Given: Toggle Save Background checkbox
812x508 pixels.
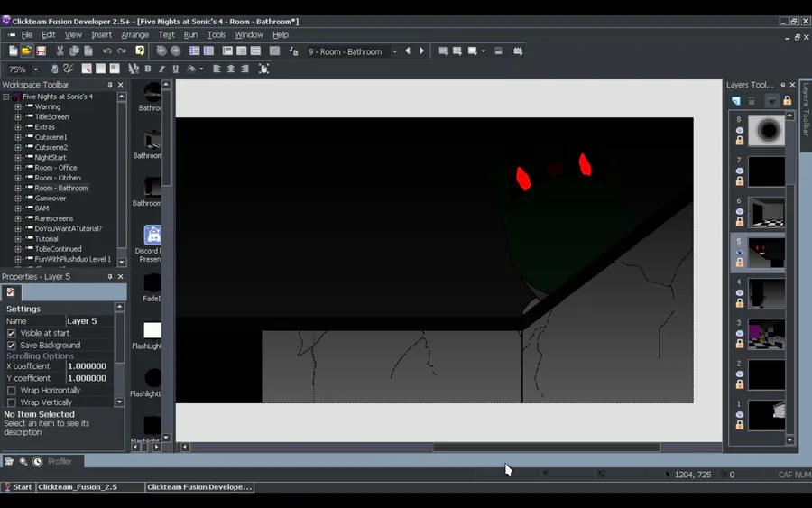Looking at the screenshot, I should pos(12,346).
